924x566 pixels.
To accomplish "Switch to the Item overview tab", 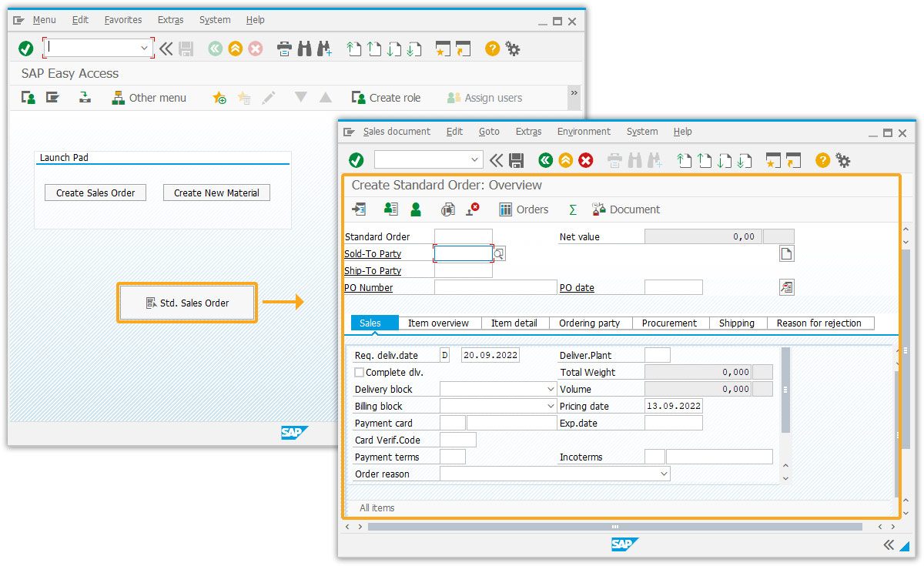I will (x=438, y=323).
